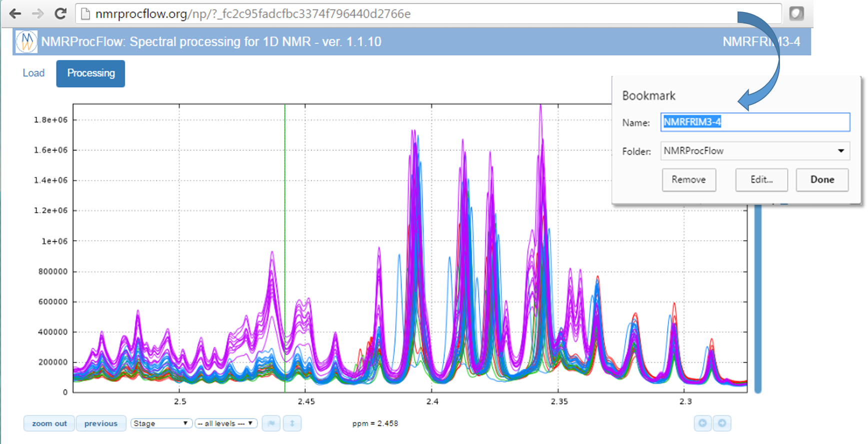Screen dimensions: 868x444
Task: Click the NMRProcFlow header title text
Action: click(211, 41)
